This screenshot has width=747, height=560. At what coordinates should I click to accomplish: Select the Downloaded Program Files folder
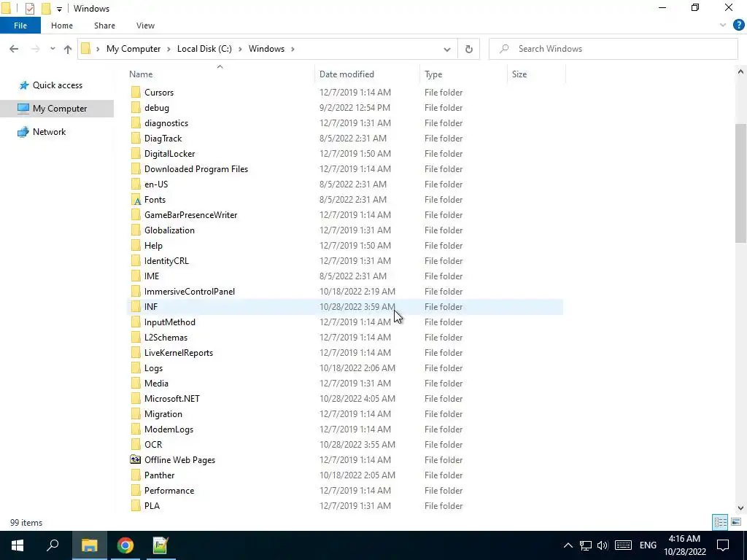pyautogui.click(x=196, y=169)
